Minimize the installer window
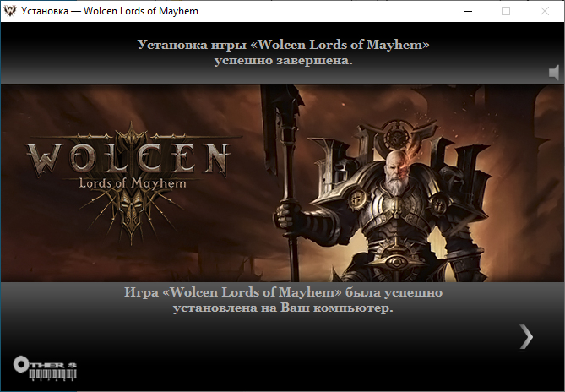This screenshot has height=392, width=565. (468, 11)
